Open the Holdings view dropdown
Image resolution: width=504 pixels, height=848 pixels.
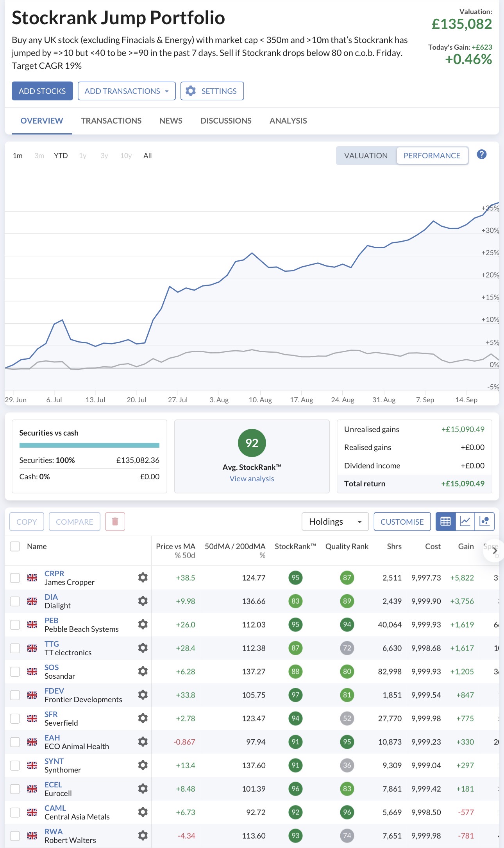pos(335,522)
